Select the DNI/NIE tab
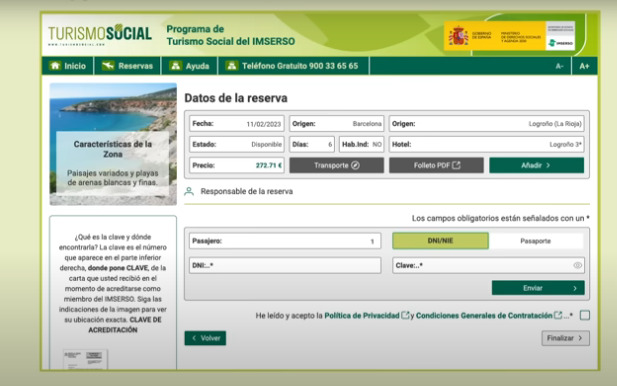This screenshot has height=386, width=617. pos(440,240)
